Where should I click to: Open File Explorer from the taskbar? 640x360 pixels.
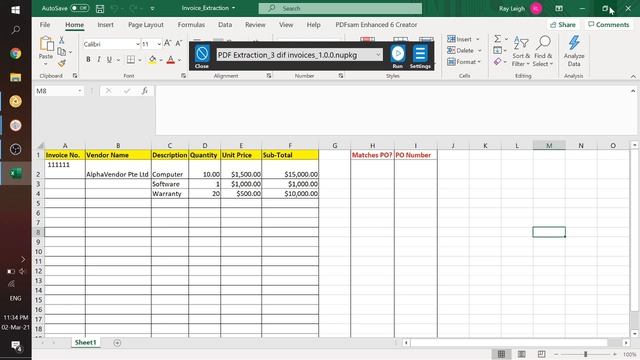click(x=16, y=77)
